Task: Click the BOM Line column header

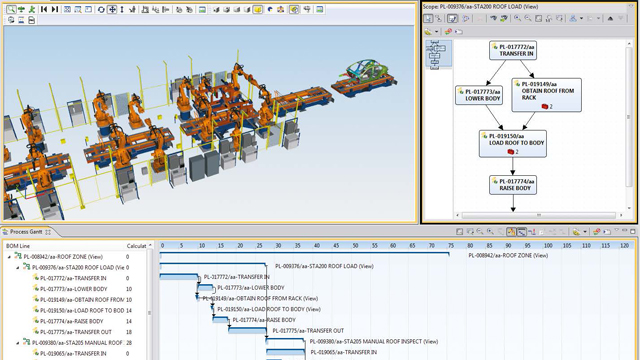Action: pos(18,246)
